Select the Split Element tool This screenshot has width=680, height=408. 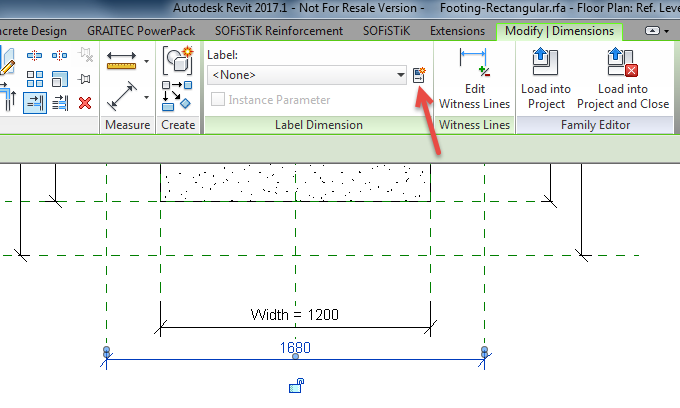pos(34,55)
